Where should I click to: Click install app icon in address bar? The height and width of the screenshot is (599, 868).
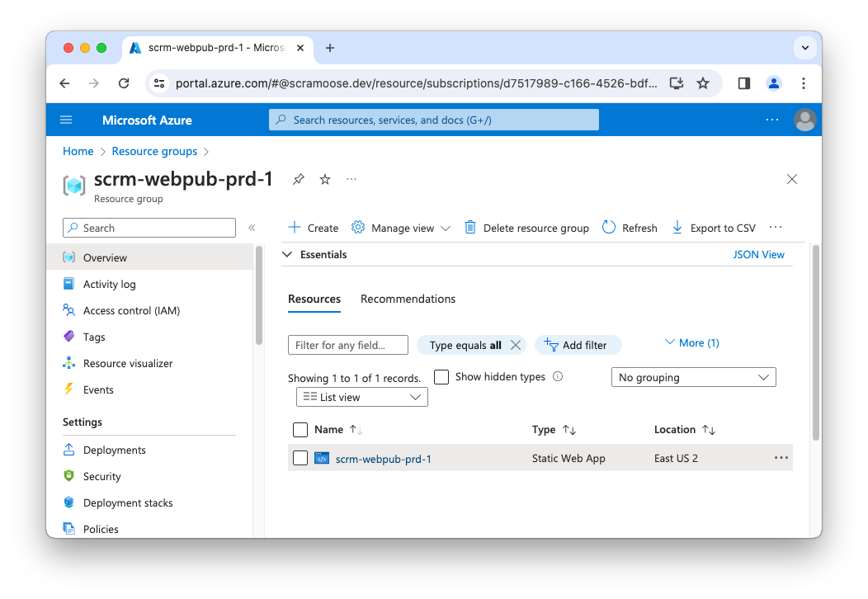tap(677, 83)
